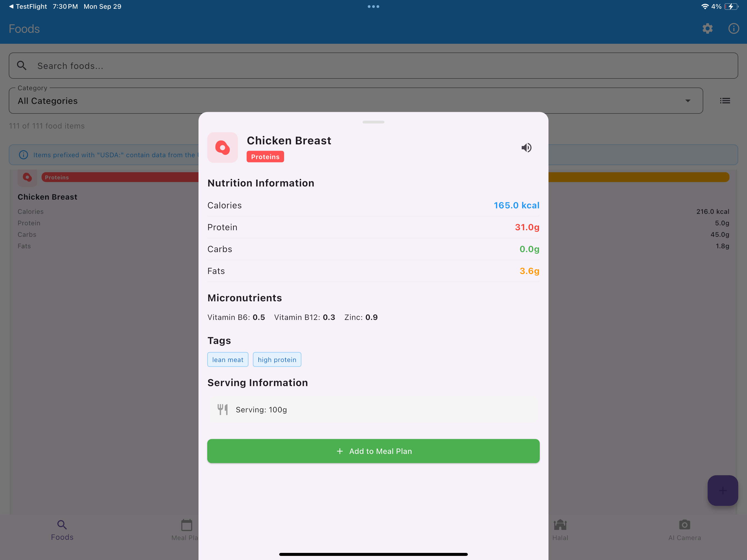Tap the bottom sheet drag handle

tap(373, 122)
